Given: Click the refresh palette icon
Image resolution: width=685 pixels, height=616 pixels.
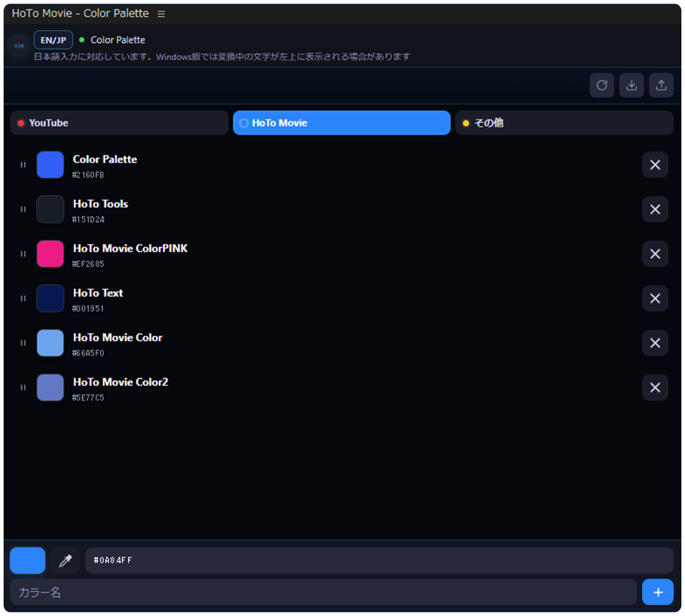Looking at the screenshot, I should (602, 86).
